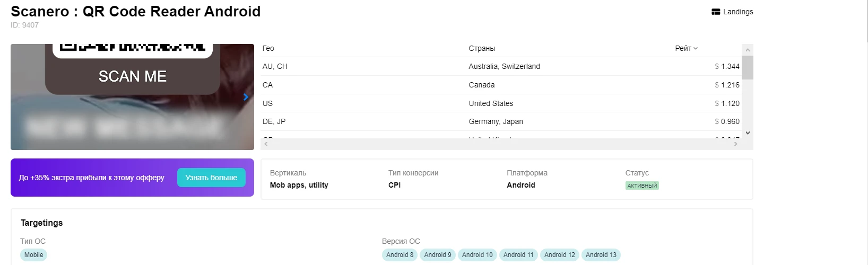Click horizontal scrollbar left arrow

pyautogui.click(x=266, y=144)
